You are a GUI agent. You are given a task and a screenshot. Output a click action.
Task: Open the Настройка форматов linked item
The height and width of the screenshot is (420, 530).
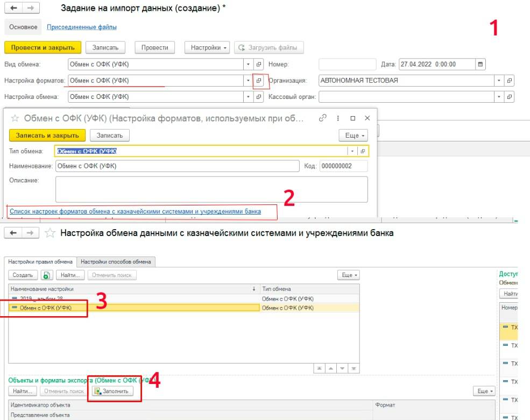click(259, 81)
